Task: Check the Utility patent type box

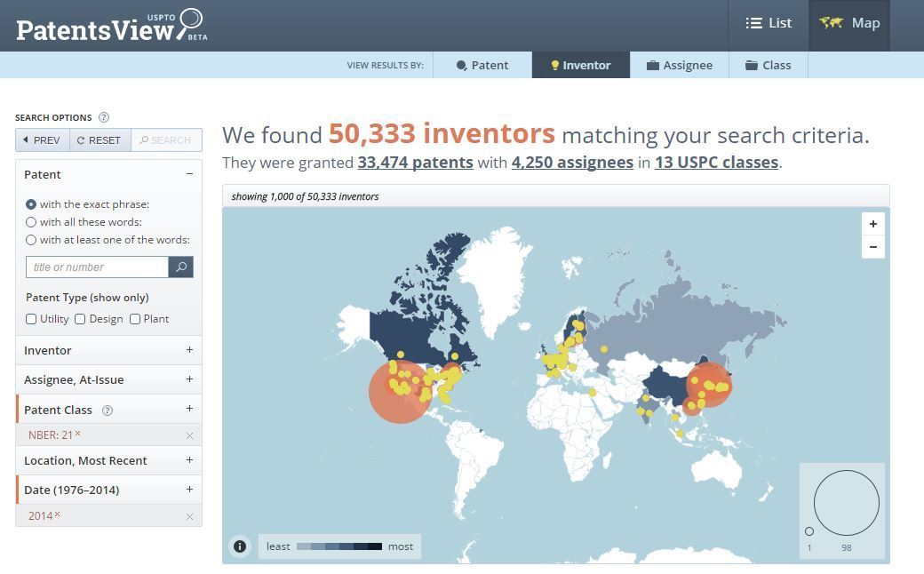Action: pyautogui.click(x=31, y=319)
